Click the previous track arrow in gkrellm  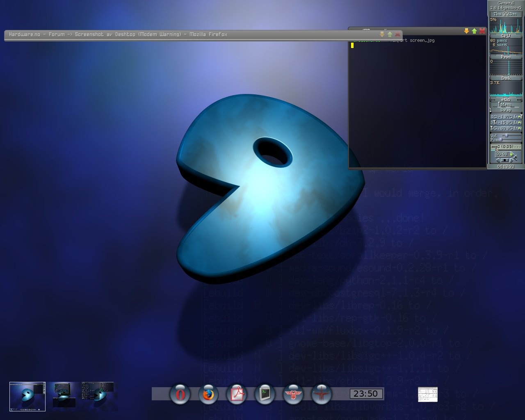pos(498,160)
